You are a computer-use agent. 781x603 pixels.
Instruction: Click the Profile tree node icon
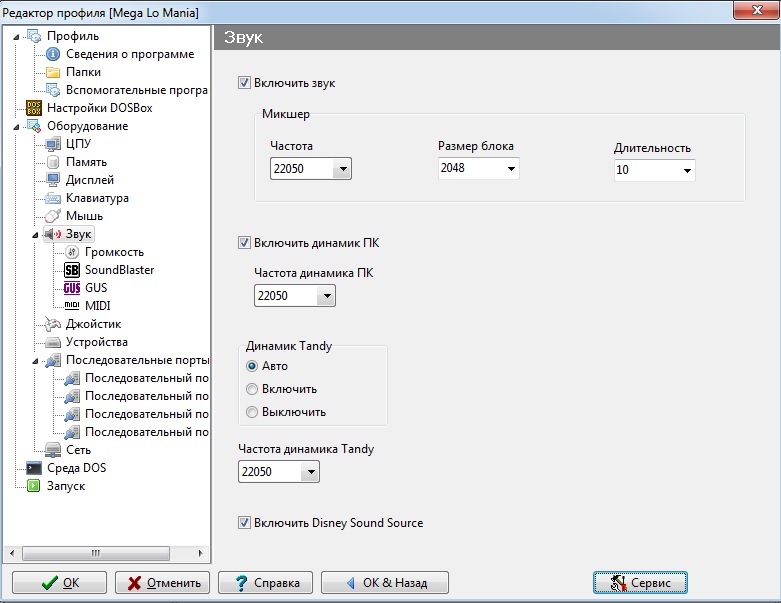pyautogui.click(x=34, y=36)
